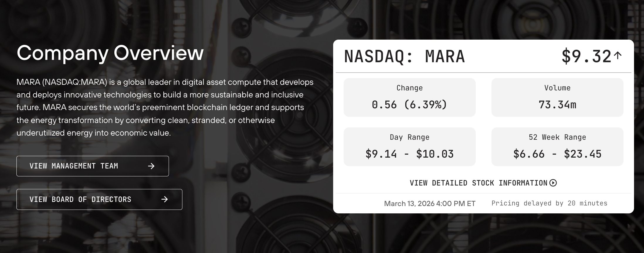This screenshot has width=644, height=253.
Task: Select the Change 0.56 (6.39%) card
Action: point(409,97)
